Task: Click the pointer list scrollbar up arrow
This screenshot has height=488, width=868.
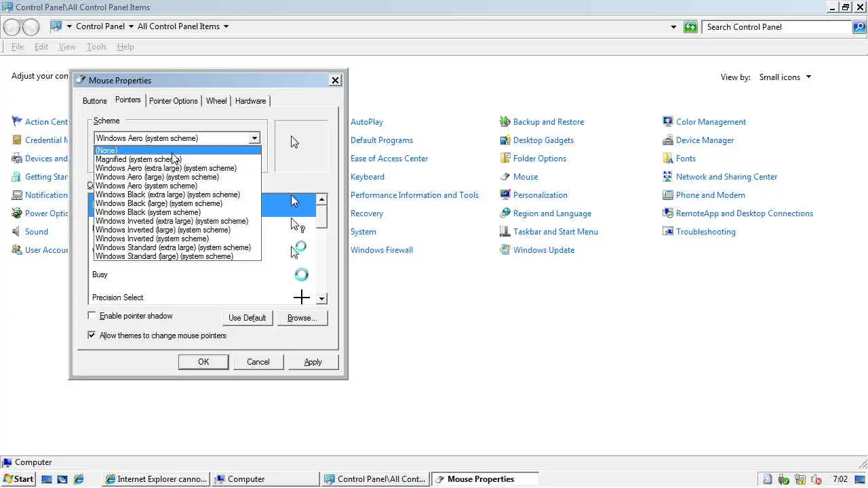Action: click(x=321, y=199)
